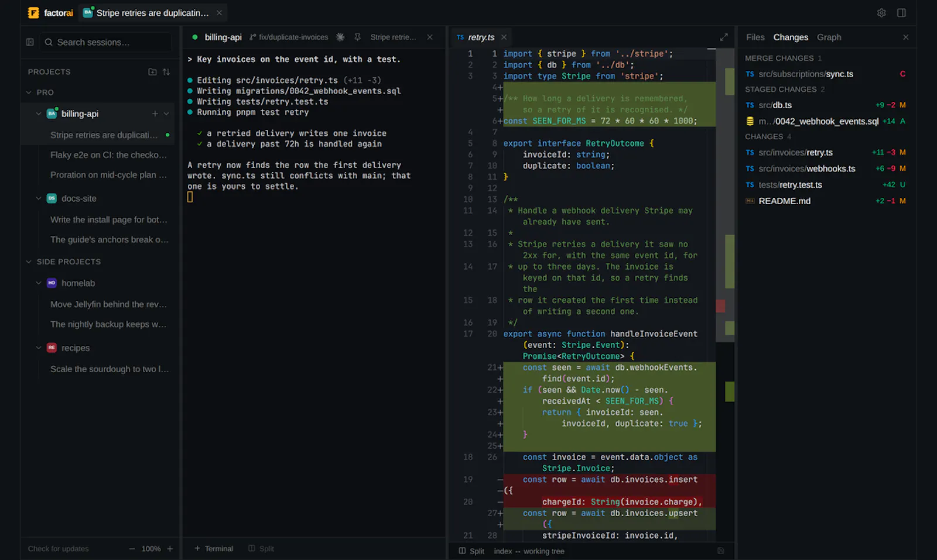The image size is (937, 560).
Task: Close the Stripe retries session tab
Action: 219,13
